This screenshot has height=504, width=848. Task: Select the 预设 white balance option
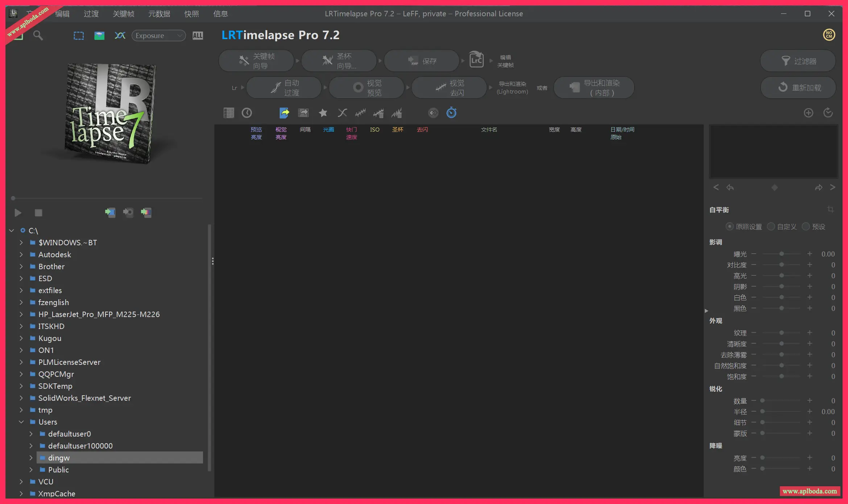814,226
